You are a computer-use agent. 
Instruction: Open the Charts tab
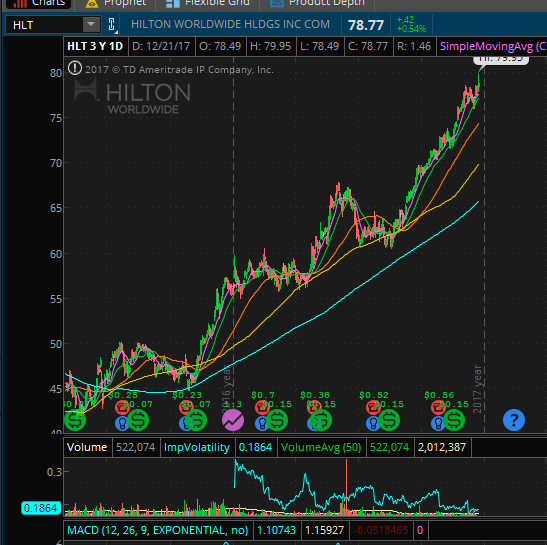(38, 3)
